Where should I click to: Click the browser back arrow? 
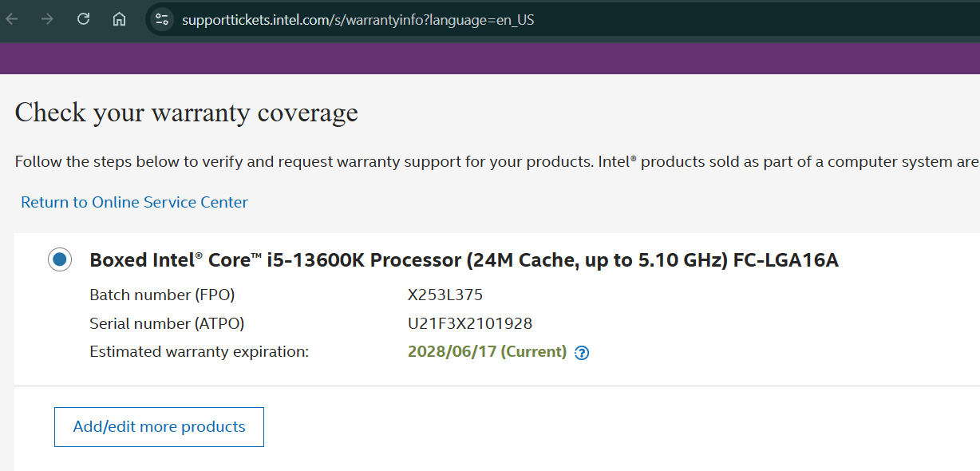tap(12, 19)
